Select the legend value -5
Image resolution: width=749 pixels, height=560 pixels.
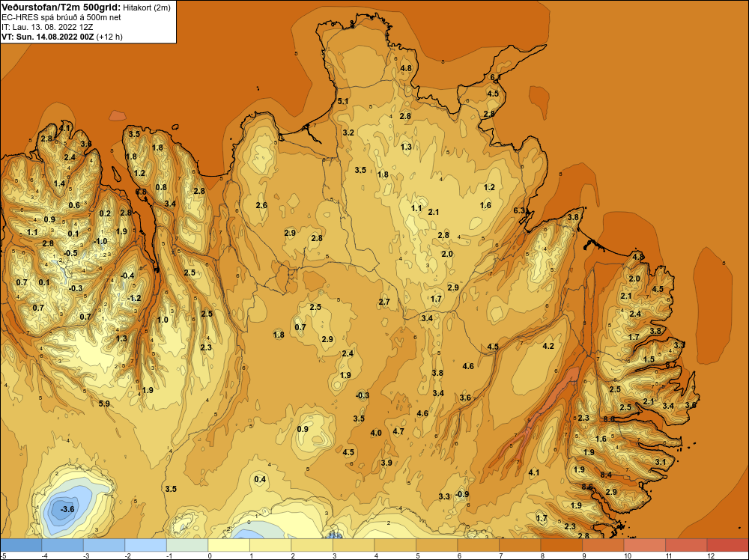(4, 556)
